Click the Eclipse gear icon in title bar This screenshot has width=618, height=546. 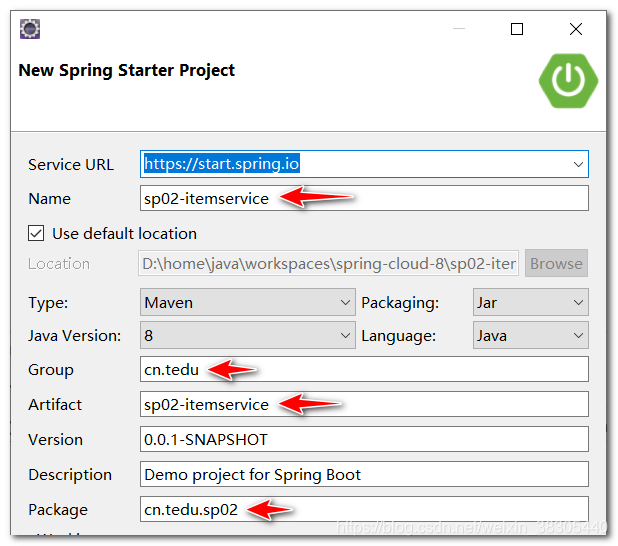pos(30,29)
